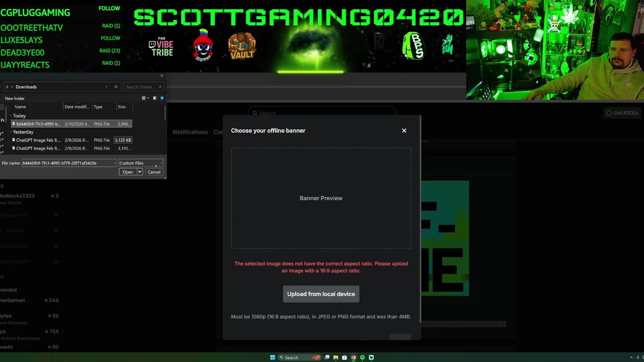Click the Downloads folder icon in the address bar
The image size is (644, 362).
tap(7, 86)
